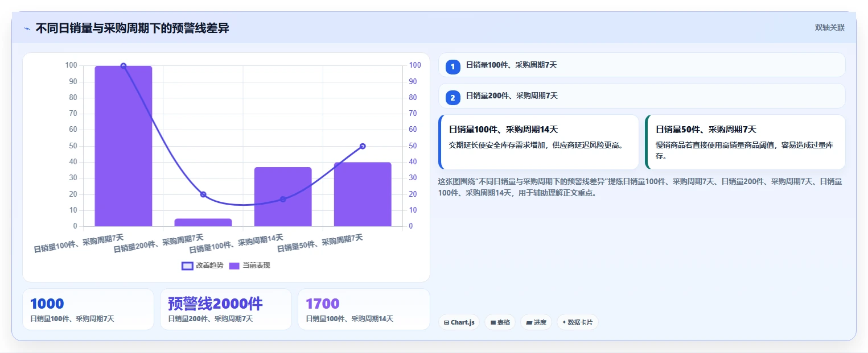The height and width of the screenshot is (353, 868).
Task: Click the 表格 tag
Action: 500,322
